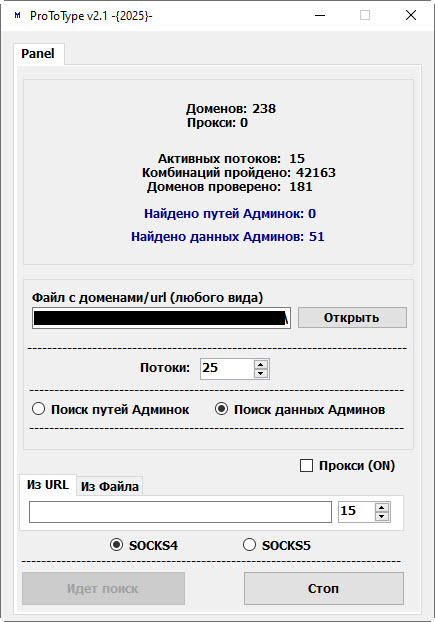The image size is (435, 622).
Task: Click the Комбинаций пройдено: 42163 text
Action: coord(239,173)
